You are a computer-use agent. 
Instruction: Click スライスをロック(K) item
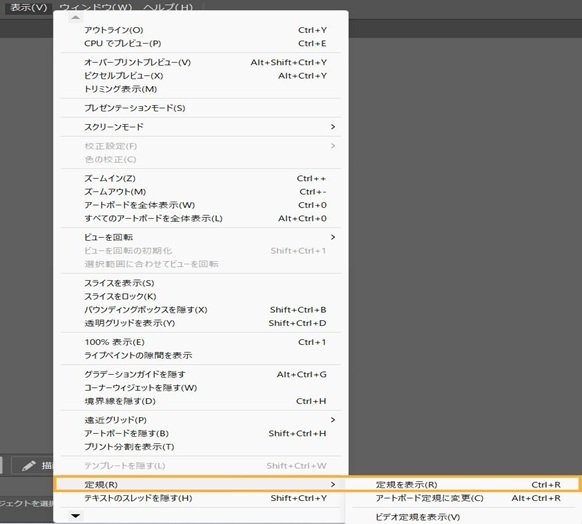point(201,297)
